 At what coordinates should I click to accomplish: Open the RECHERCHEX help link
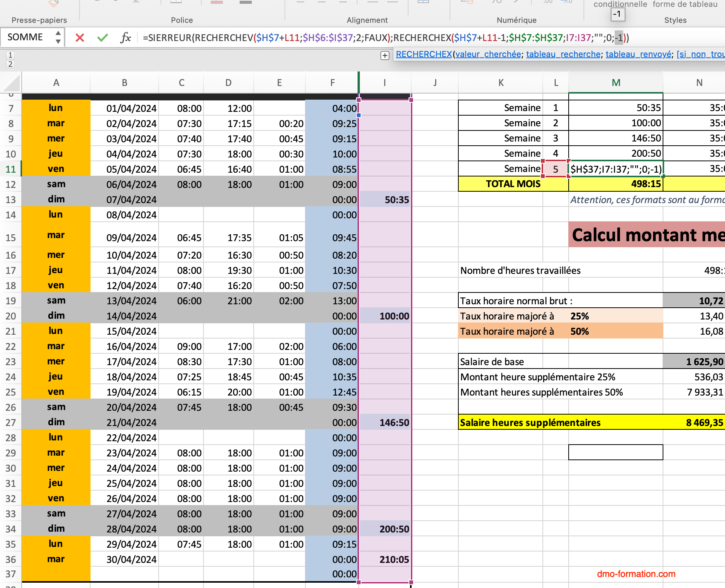pos(423,54)
